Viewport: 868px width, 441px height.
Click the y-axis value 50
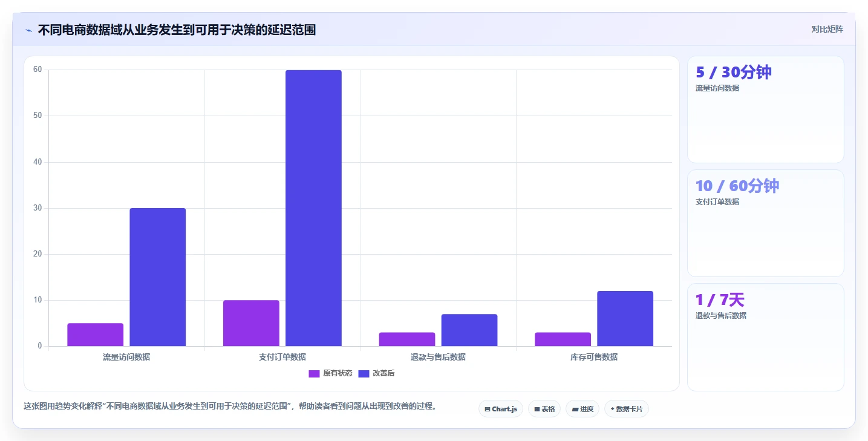38,116
